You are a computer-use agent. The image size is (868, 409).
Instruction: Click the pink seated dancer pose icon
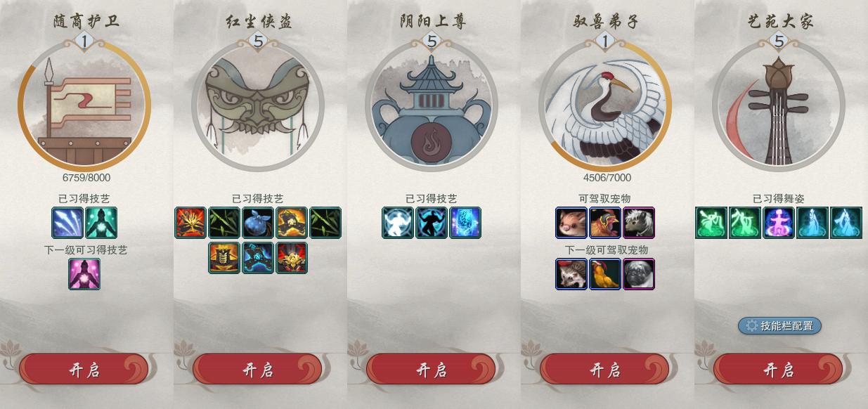(x=779, y=223)
